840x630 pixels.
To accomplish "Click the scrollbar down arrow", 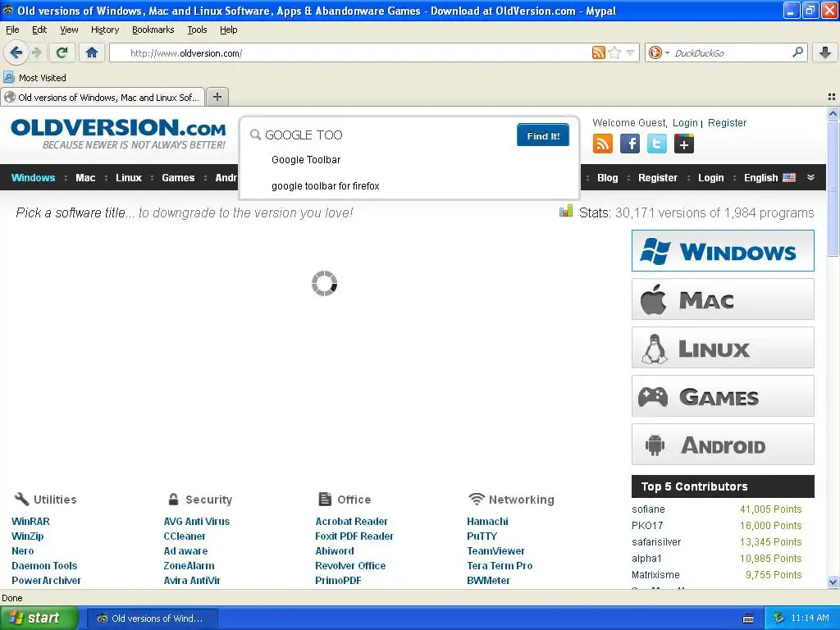I will [x=833, y=582].
